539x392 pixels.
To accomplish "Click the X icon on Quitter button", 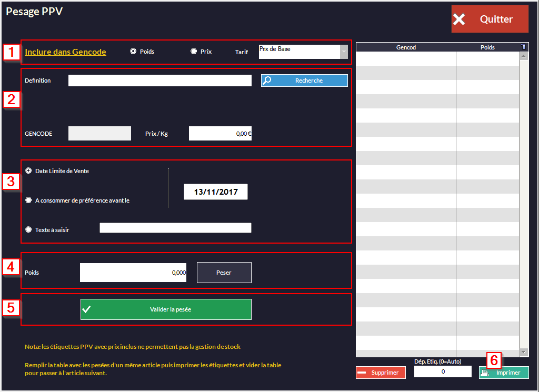I will [459, 19].
